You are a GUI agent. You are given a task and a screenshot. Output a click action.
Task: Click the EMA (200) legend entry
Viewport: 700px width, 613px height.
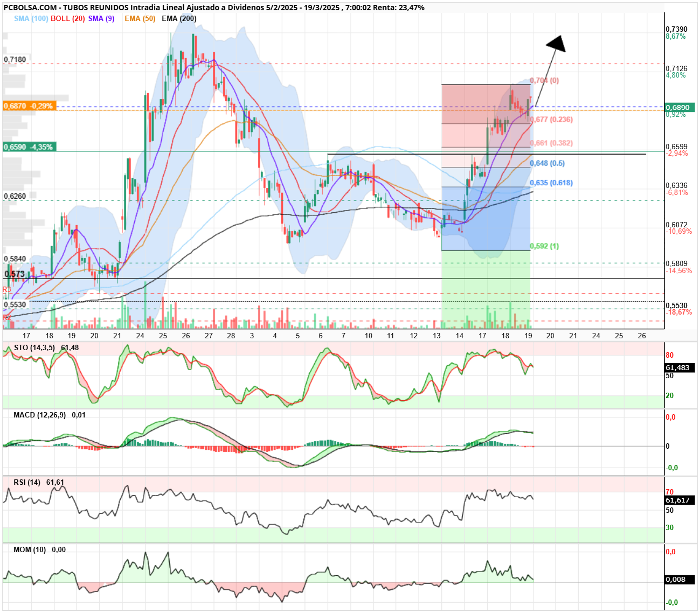click(x=179, y=18)
